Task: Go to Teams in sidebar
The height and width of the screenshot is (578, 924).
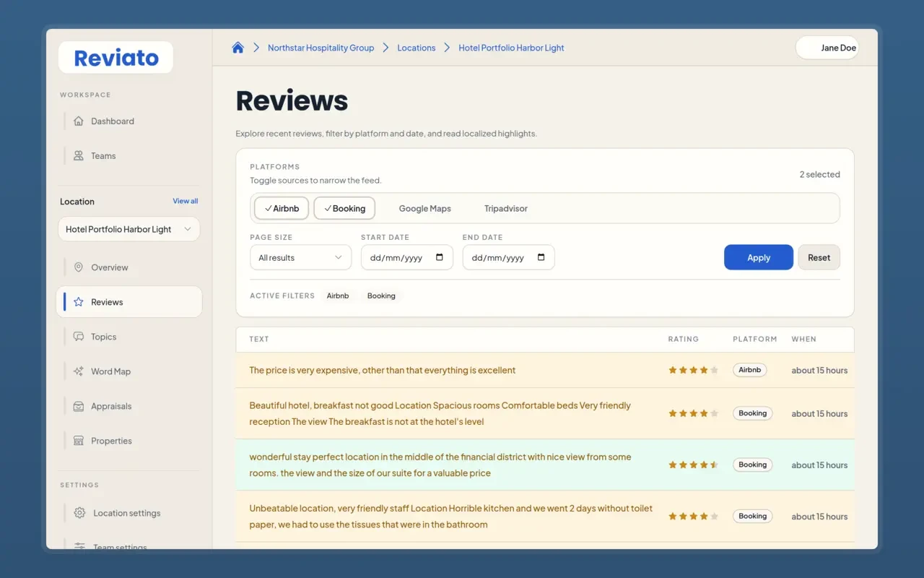Action: click(128, 156)
